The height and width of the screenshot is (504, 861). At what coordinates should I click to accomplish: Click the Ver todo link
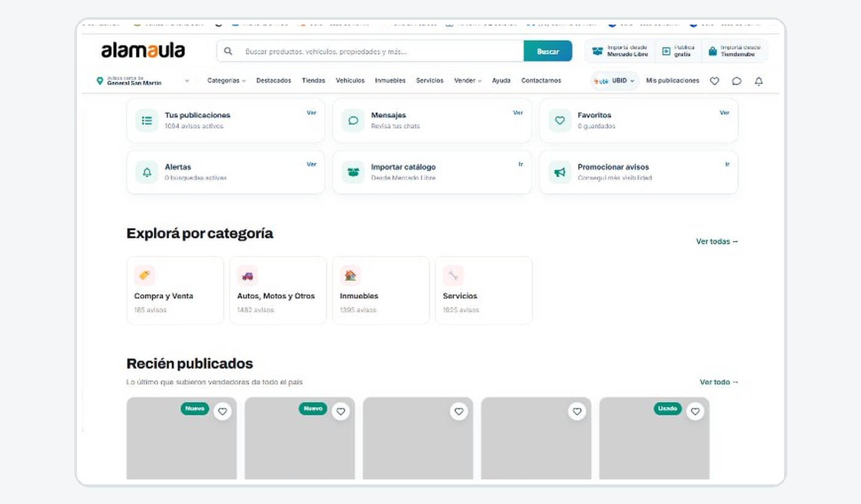(x=720, y=382)
